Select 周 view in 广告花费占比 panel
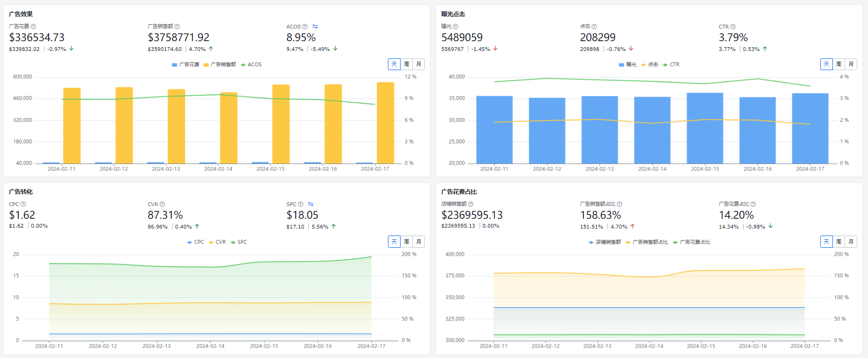 (839, 242)
